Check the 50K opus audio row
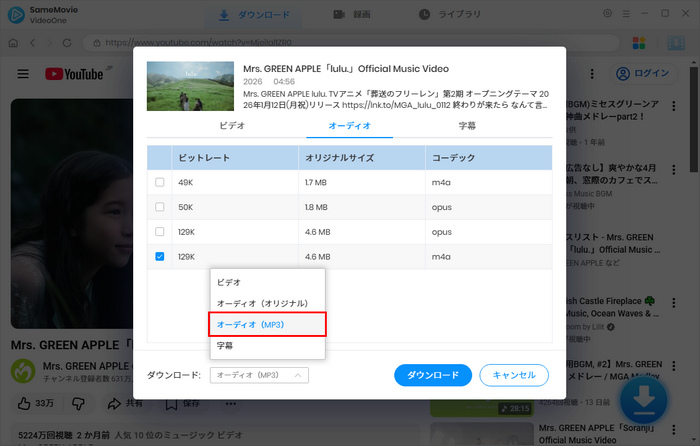The image size is (700, 446). [x=159, y=207]
